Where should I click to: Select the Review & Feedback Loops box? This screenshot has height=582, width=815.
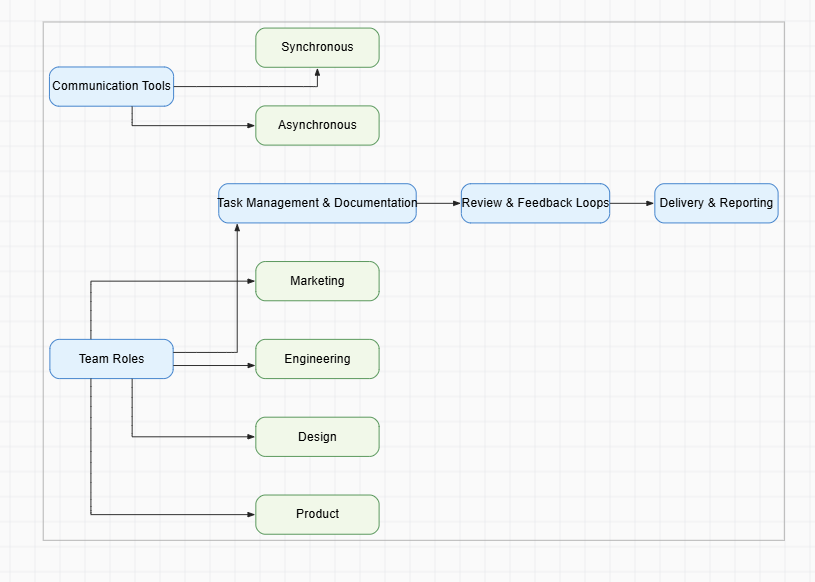(535, 203)
